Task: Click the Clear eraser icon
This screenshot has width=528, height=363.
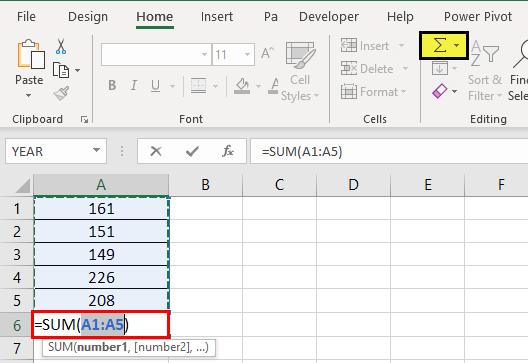Action: pos(440,91)
